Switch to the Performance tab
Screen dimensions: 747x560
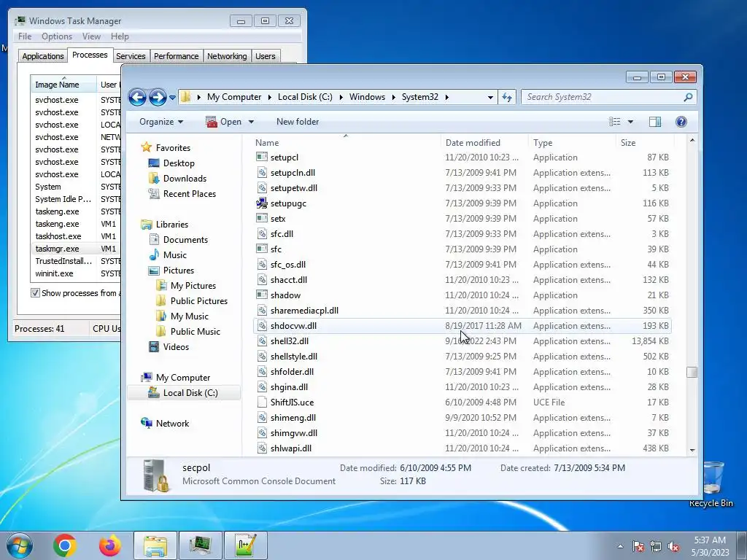pyautogui.click(x=177, y=56)
